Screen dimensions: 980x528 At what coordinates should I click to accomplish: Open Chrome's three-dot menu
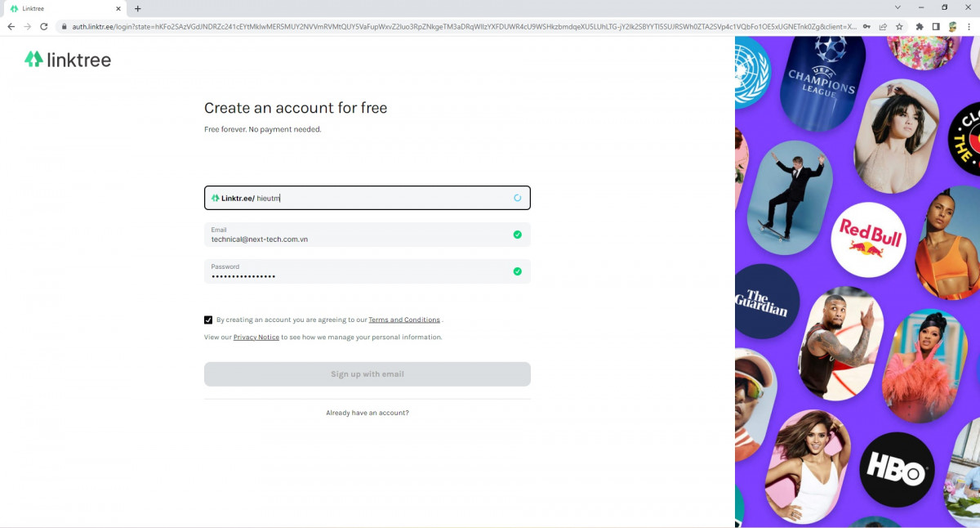pyautogui.click(x=969, y=26)
